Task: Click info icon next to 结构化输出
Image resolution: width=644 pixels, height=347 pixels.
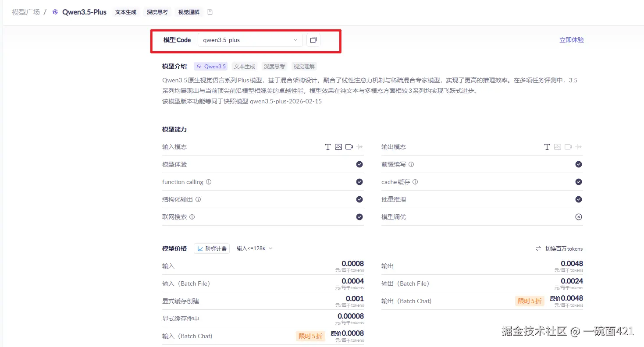Action: pyautogui.click(x=198, y=199)
